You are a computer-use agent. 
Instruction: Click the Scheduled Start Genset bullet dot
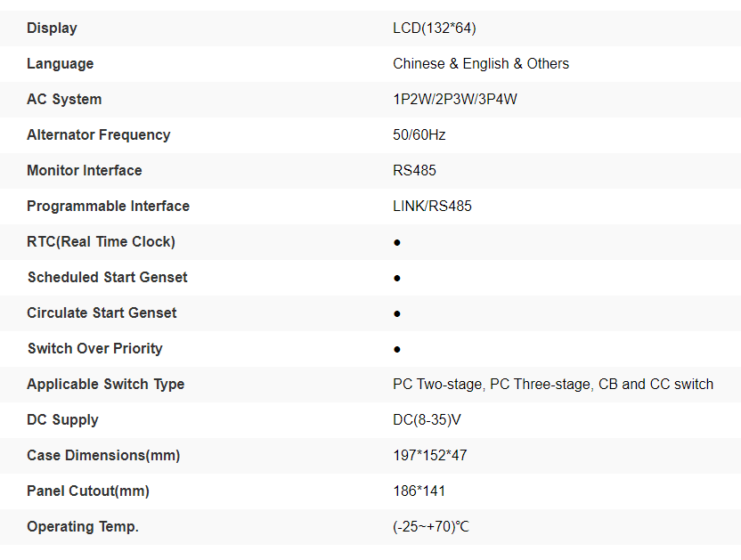tap(396, 278)
